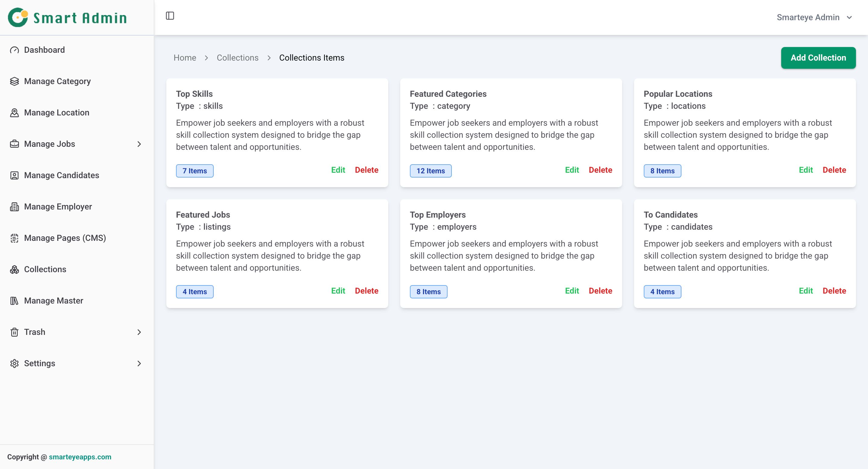Open the 12 Items badge
Viewport: 868px width, 469px height.
point(430,171)
